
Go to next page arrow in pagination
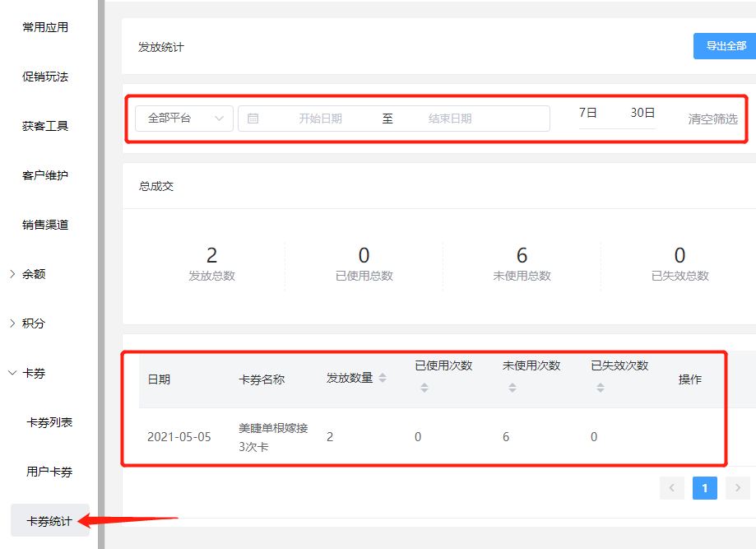point(737,488)
